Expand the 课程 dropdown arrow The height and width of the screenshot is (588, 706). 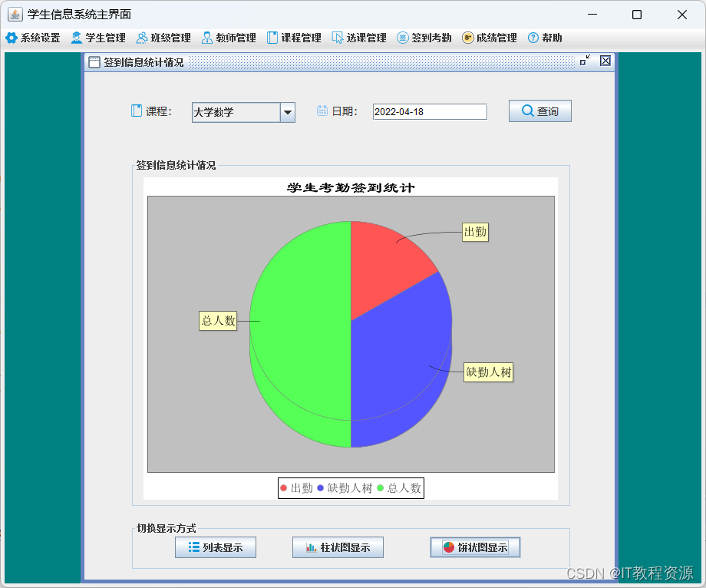tap(288, 113)
